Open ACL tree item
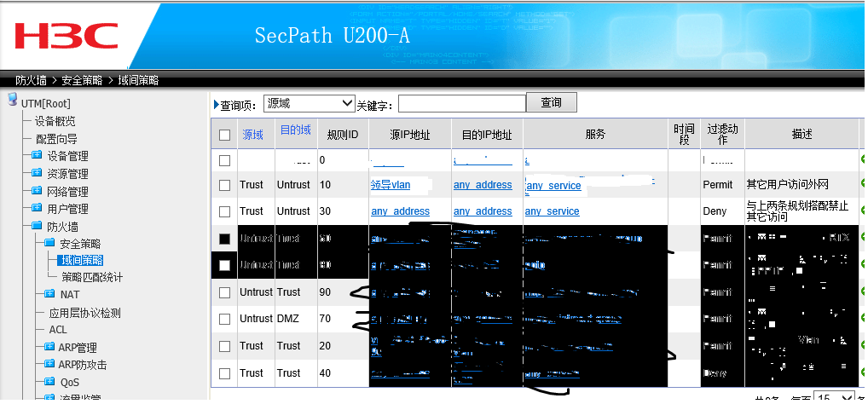The height and width of the screenshot is (404, 868). [58, 330]
